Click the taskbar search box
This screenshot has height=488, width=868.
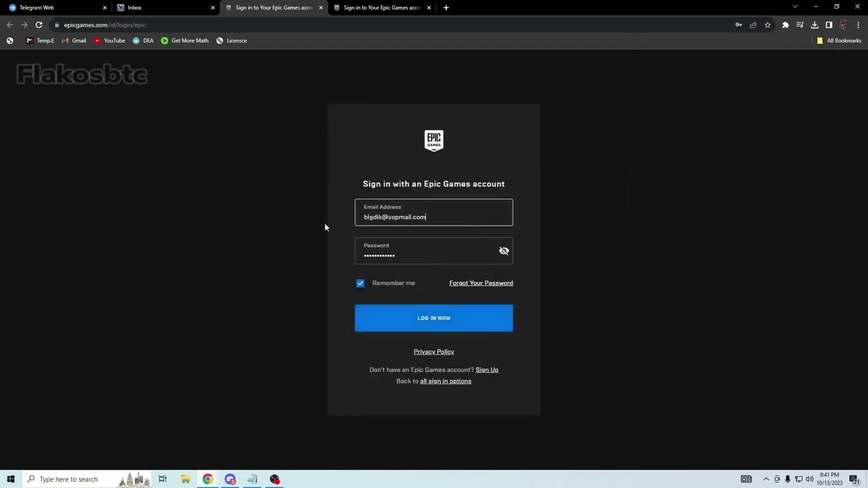(87, 479)
